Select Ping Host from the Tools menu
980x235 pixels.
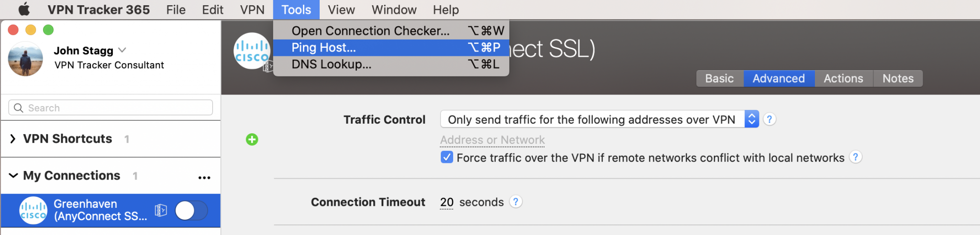[323, 48]
